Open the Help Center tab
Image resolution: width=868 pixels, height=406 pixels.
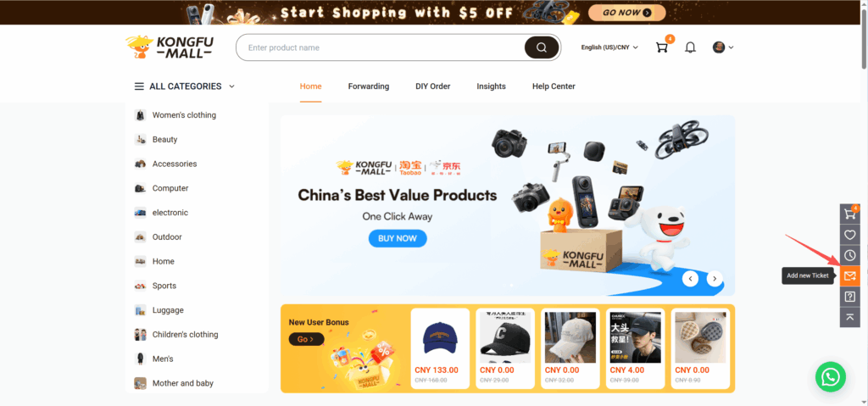[x=554, y=86]
